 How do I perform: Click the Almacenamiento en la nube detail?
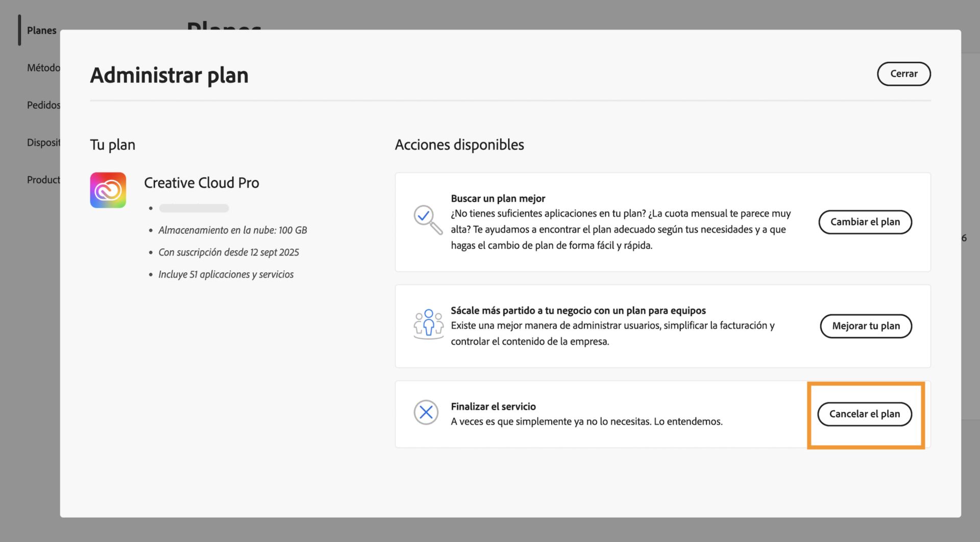(x=232, y=230)
